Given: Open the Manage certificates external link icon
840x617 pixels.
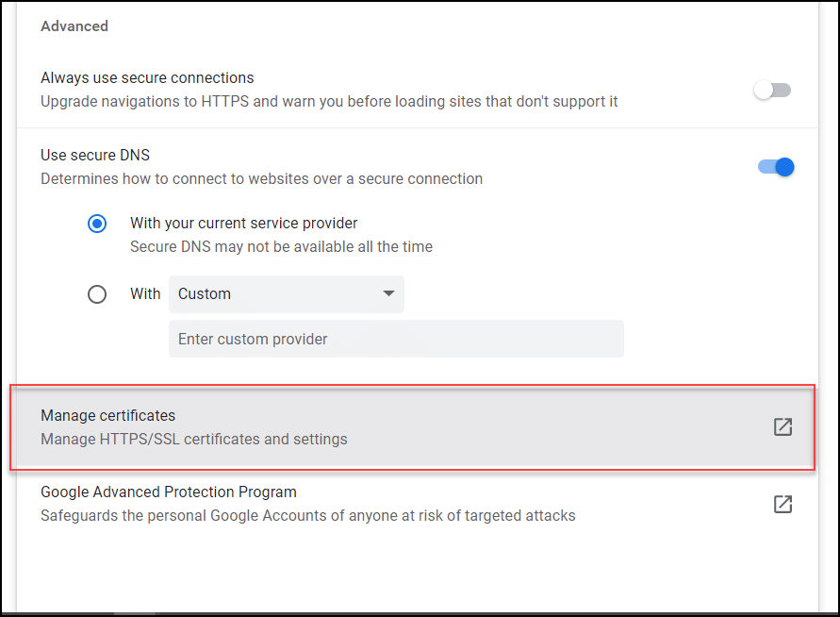Looking at the screenshot, I should (x=782, y=426).
